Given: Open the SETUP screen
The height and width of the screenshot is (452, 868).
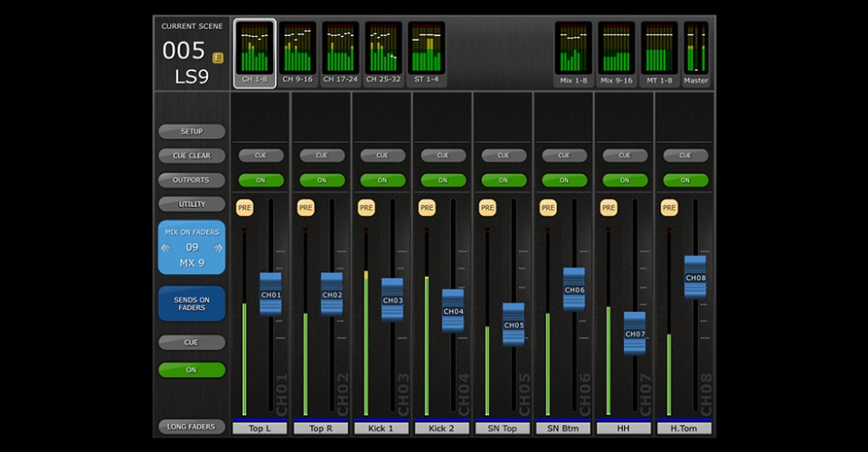Looking at the screenshot, I should 192,131.
